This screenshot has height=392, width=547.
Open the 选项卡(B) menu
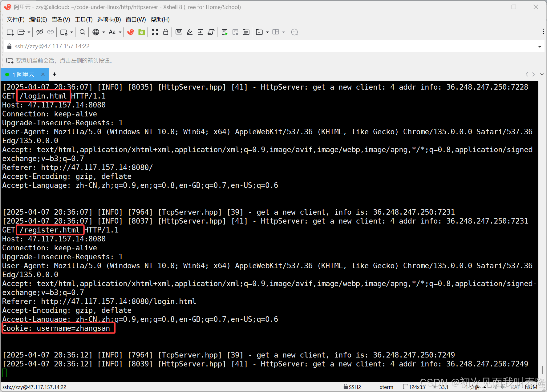pyautogui.click(x=109, y=20)
